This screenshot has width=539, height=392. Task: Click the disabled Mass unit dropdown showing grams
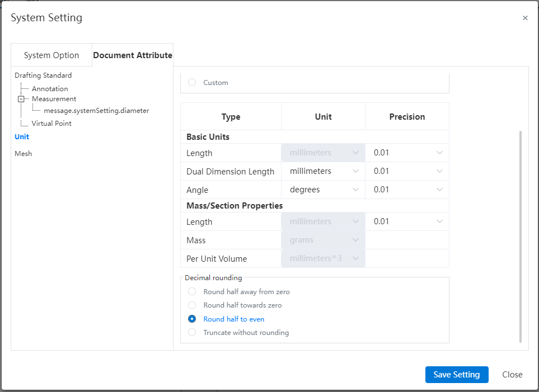[323, 240]
